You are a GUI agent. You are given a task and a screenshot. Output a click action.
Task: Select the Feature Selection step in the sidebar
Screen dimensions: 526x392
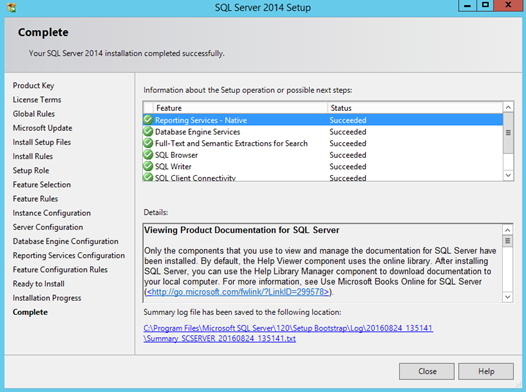[42, 185]
